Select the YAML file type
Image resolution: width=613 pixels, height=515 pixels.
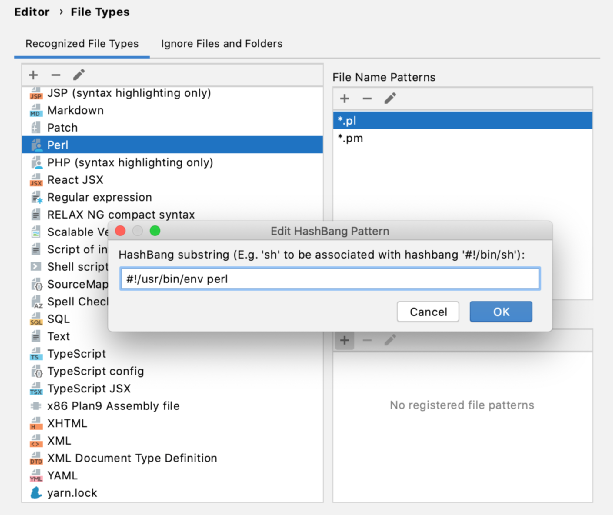[62, 475]
